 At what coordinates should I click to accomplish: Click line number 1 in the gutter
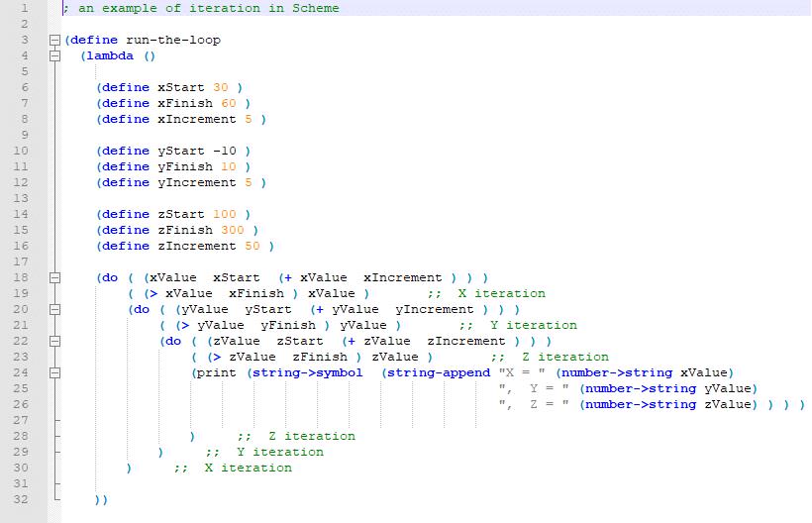25,8
